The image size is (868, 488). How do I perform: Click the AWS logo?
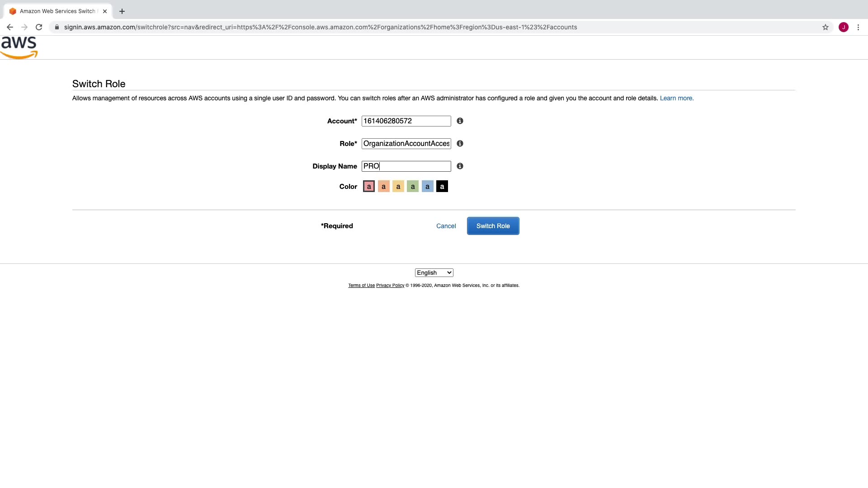click(19, 47)
